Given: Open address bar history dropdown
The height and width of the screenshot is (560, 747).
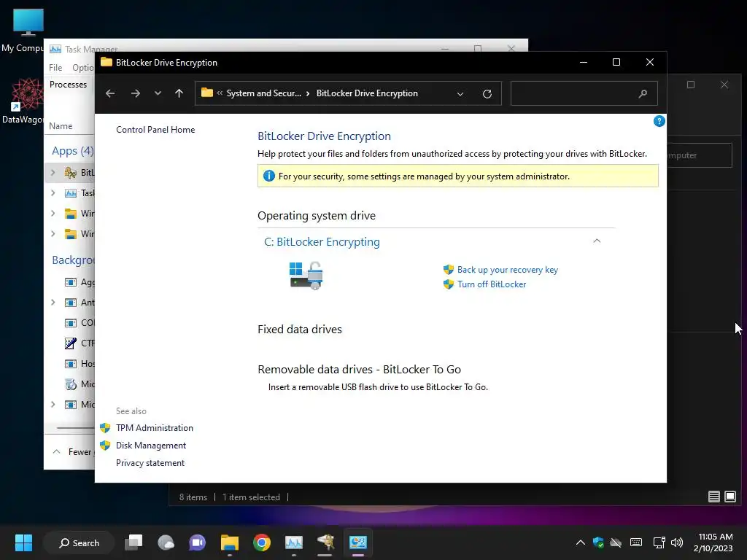Looking at the screenshot, I should tap(460, 94).
